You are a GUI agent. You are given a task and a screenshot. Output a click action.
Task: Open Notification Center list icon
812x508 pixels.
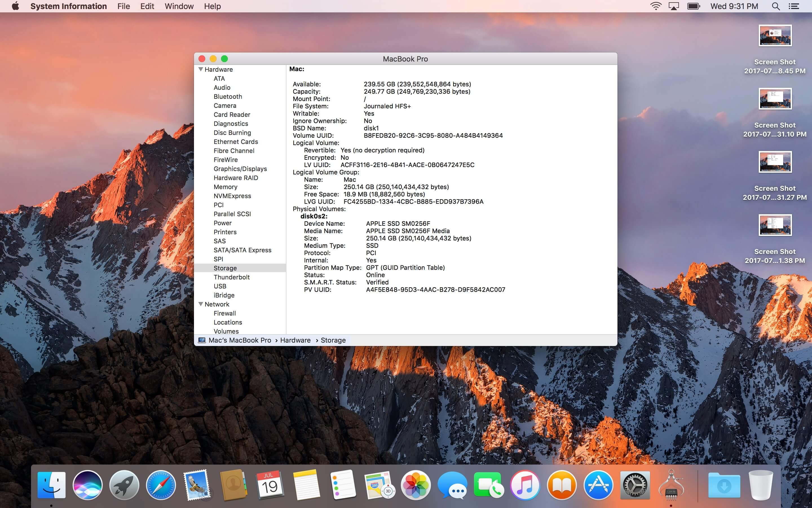(x=794, y=6)
